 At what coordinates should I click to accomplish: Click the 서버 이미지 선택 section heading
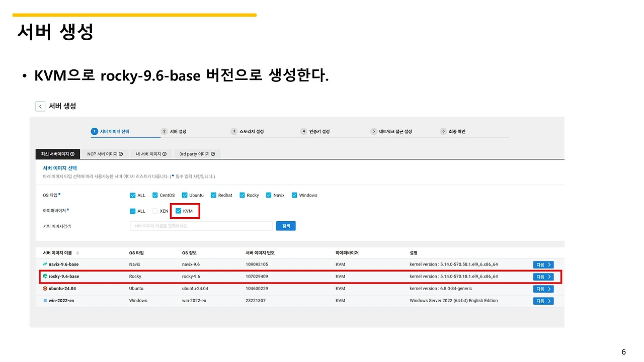tap(60, 168)
